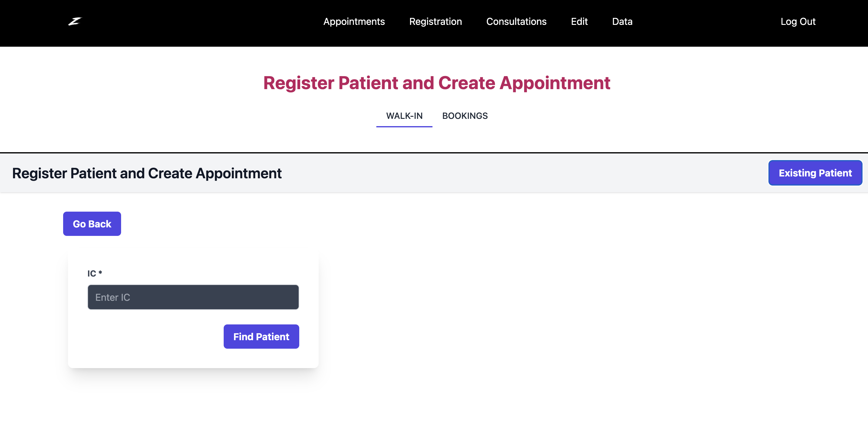Screen dimensions: 868x436
Task: Focus the Enter IC input field
Action: pos(193,297)
